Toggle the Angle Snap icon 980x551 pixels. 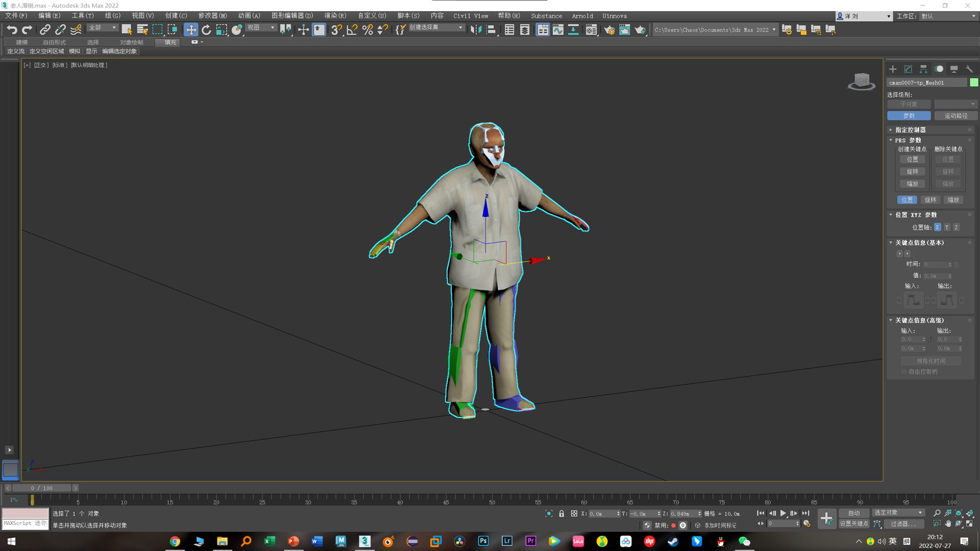point(352,30)
